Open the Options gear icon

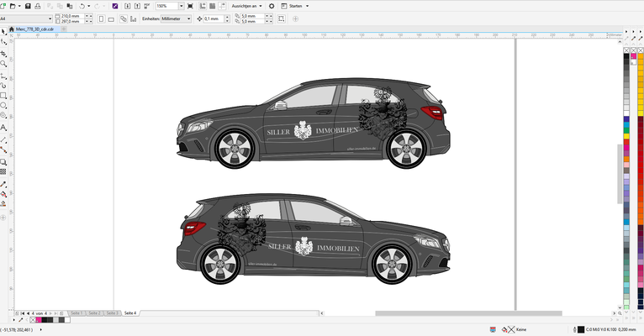click(x=272, y=6)
